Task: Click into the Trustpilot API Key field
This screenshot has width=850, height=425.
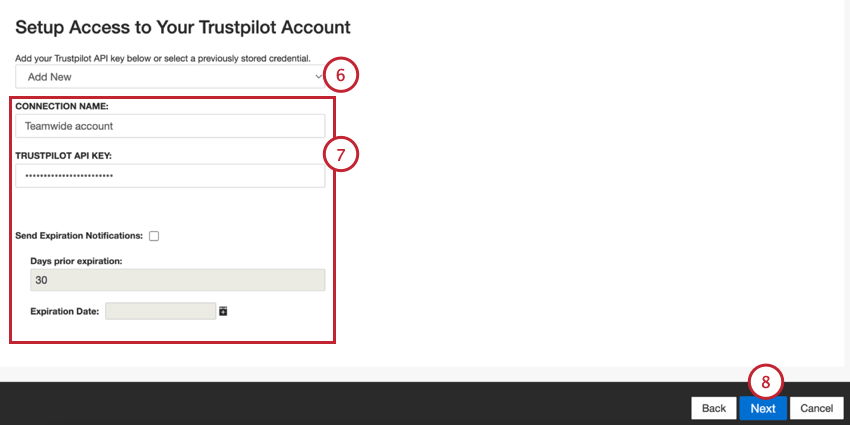Action: 170,176
